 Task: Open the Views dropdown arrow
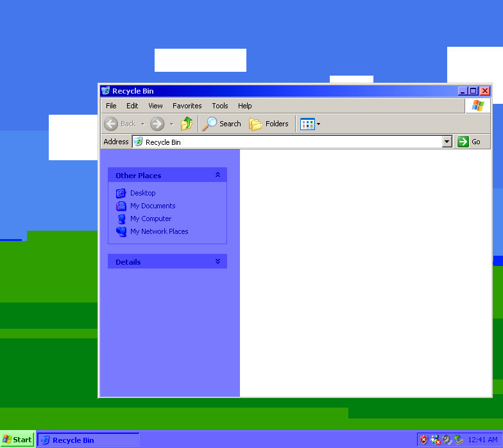318,124
